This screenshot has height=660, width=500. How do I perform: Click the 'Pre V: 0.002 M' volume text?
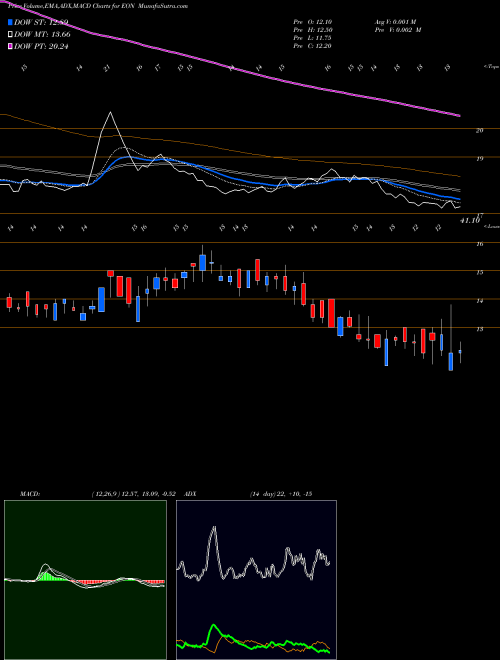tap(398, 30)
